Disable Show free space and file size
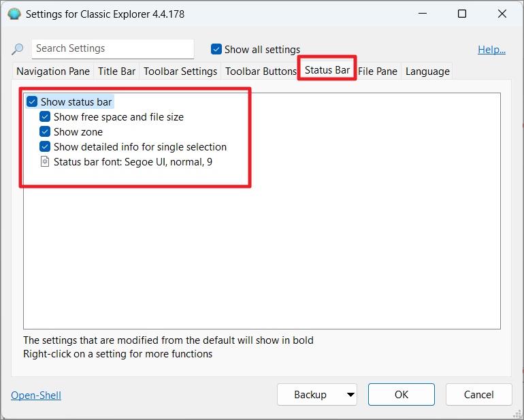This screenshot has height=420, width=524. point(45,116)
